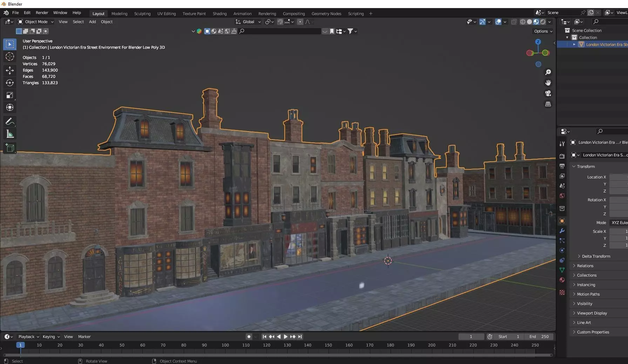Open Object Constraints properties tab
628x364 pixels.
(x=562, y=260)
